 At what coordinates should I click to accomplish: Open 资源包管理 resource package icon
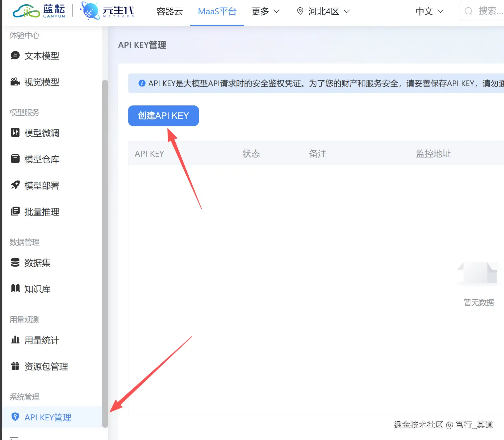[x=15, y=366]
